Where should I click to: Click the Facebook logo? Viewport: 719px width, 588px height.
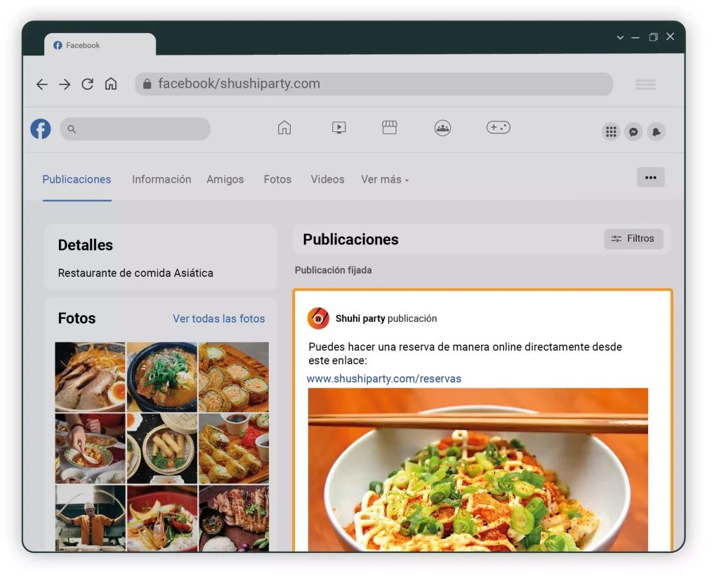click(x=41, y=129)
